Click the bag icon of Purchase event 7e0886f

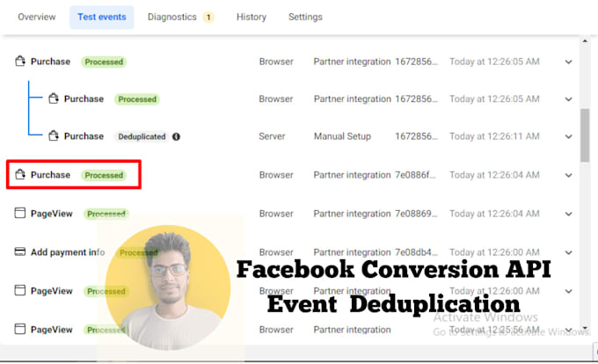tap(20, 175)
